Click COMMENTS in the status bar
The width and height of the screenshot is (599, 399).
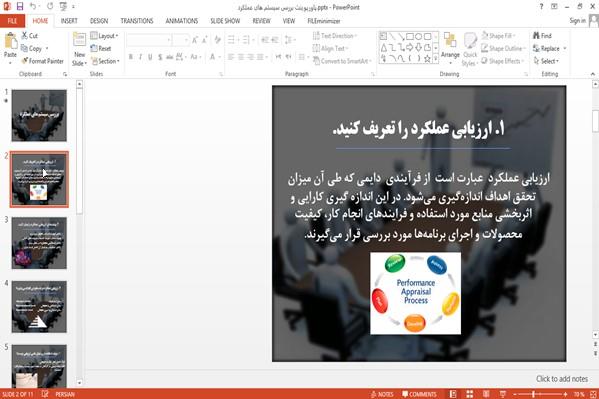(x=419, y=394)
